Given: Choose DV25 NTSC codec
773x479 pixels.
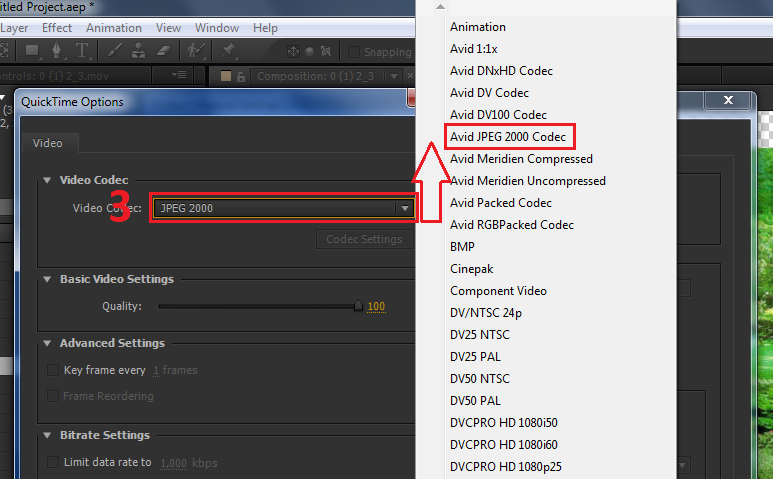Looking at the screenshot, I should pyautogui.click(x=480, y=335).
